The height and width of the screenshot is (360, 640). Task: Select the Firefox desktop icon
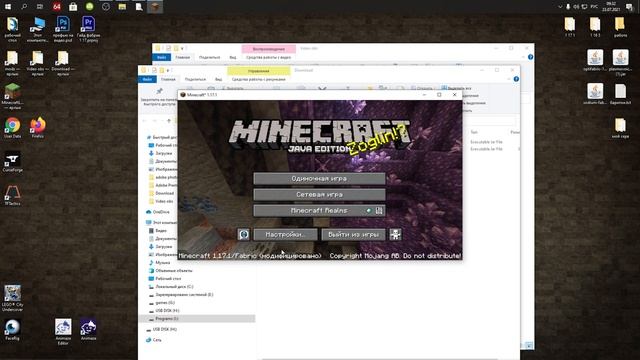click(x=38, y=128)
